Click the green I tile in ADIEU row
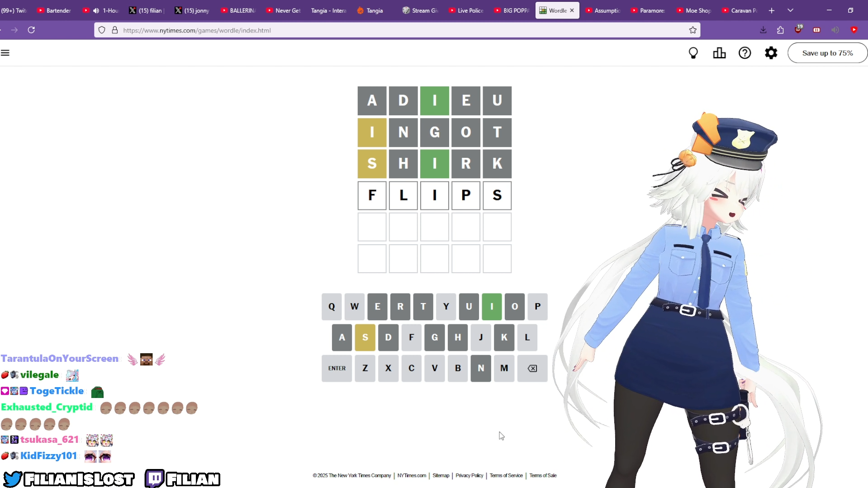 coord(434,100)
